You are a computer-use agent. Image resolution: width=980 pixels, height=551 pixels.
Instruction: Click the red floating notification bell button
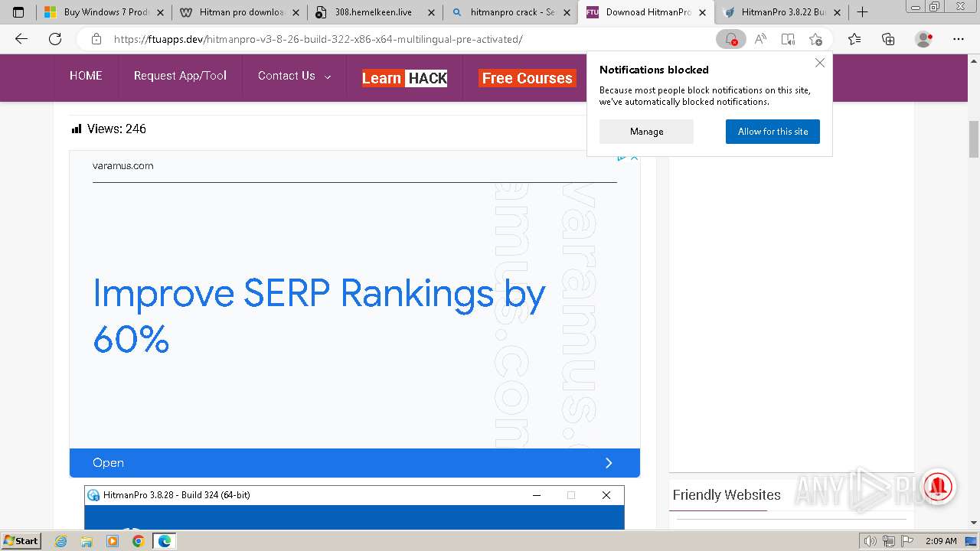pyautogui.click(x=938, y=486)
